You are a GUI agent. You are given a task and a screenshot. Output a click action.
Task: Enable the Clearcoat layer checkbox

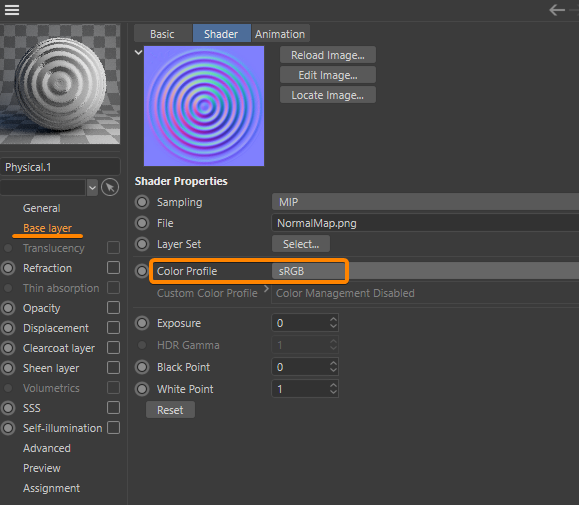(x=113, y=347)
